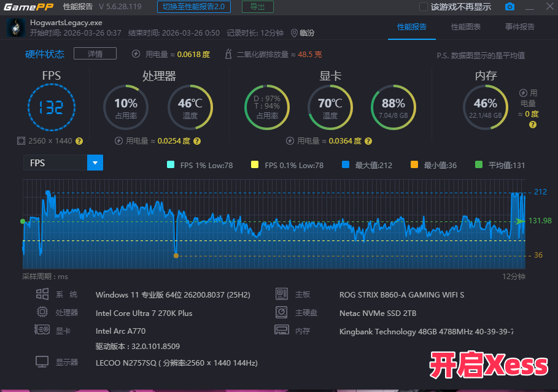
Task: Click the 切换至性能报告2.0 button
Action: pos(194,7)
